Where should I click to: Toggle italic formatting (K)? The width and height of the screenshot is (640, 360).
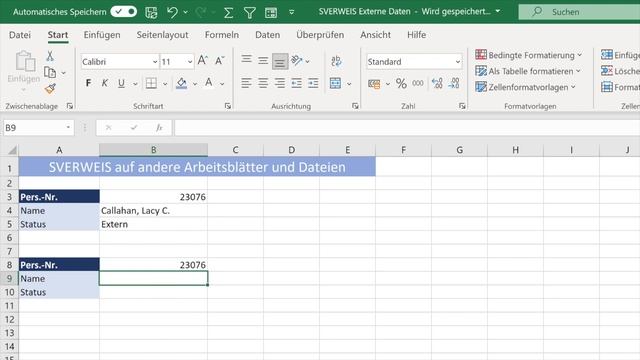coord(105,83)
